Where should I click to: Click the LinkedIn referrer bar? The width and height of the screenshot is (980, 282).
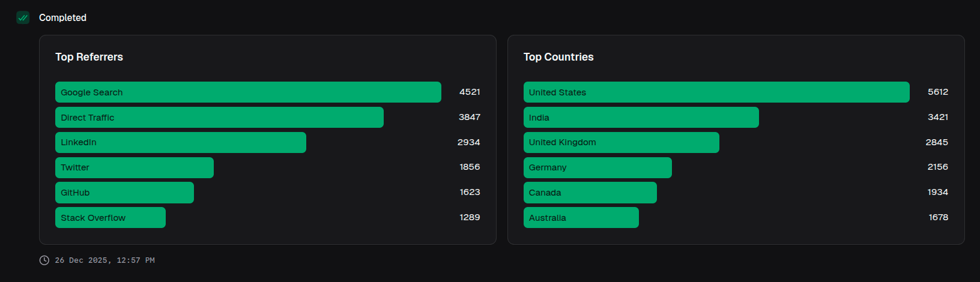[180, 143]
